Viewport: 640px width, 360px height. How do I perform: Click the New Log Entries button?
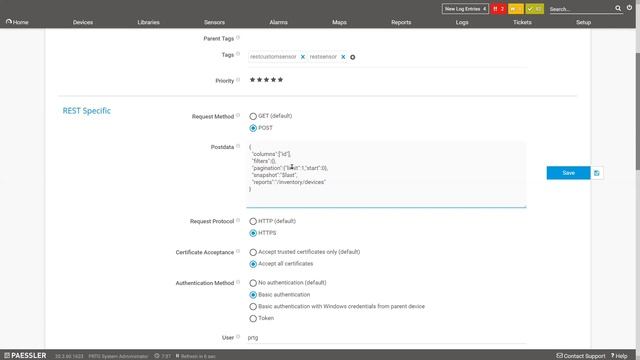pos(465,9)
